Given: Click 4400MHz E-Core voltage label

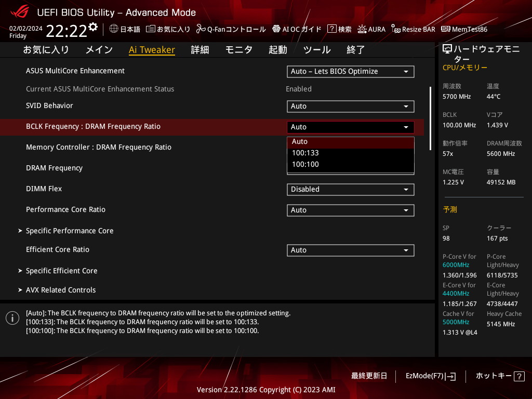Looking at the screenshot, I should (456, 294).
